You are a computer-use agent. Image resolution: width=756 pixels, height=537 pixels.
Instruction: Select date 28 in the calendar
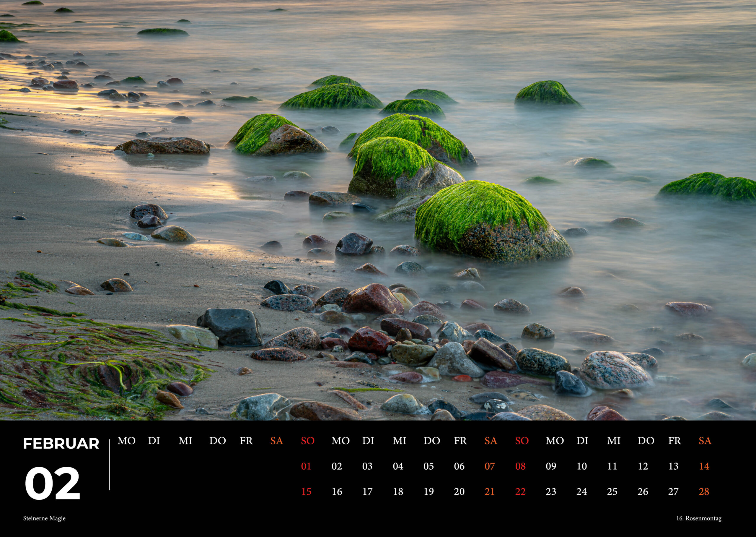pyautogui.click(x=704, y=491)
